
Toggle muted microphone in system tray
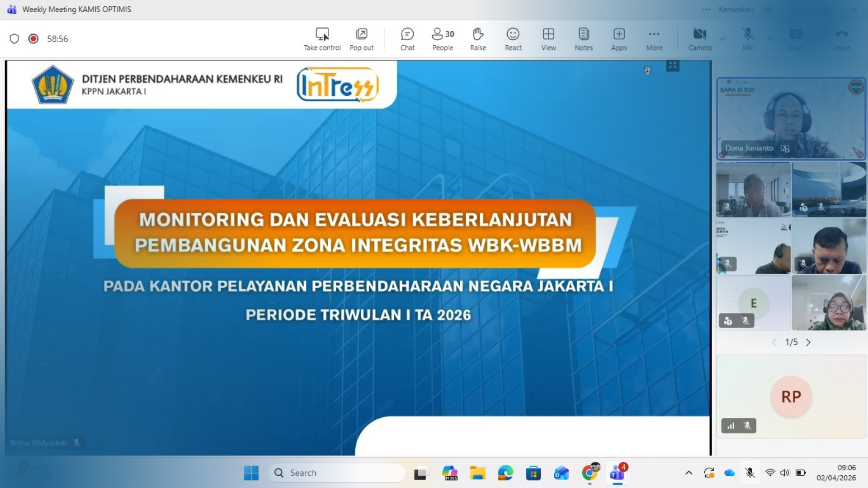tap(750, 473)
